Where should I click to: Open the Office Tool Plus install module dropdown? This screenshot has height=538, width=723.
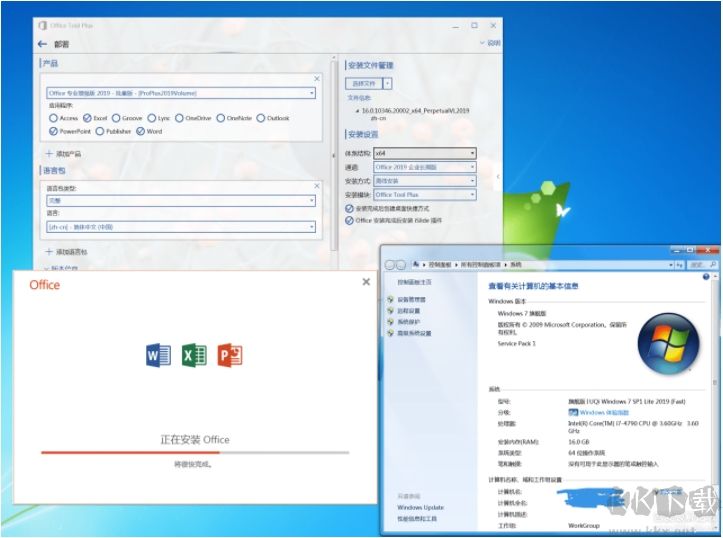tap(425, 195)
